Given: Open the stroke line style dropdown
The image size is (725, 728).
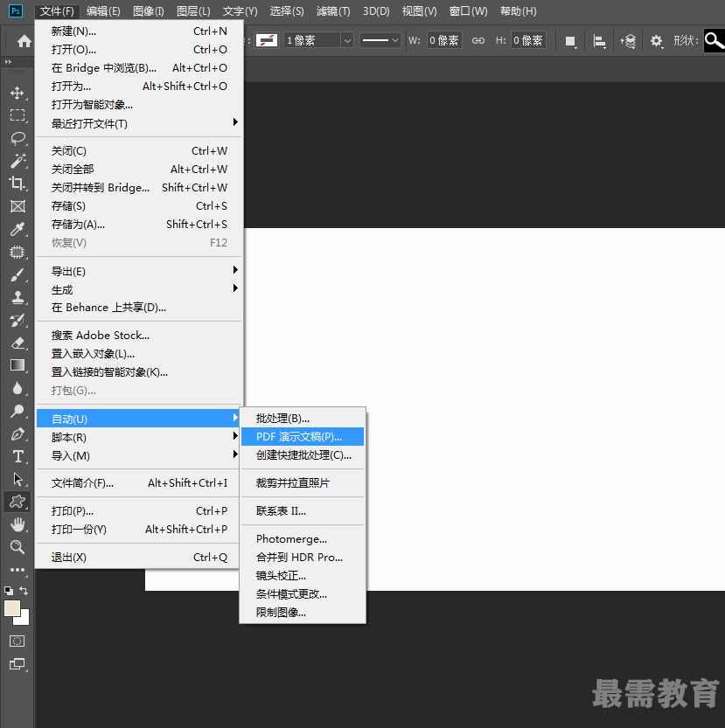Looking at the screenshot, I should click(380, 40).
